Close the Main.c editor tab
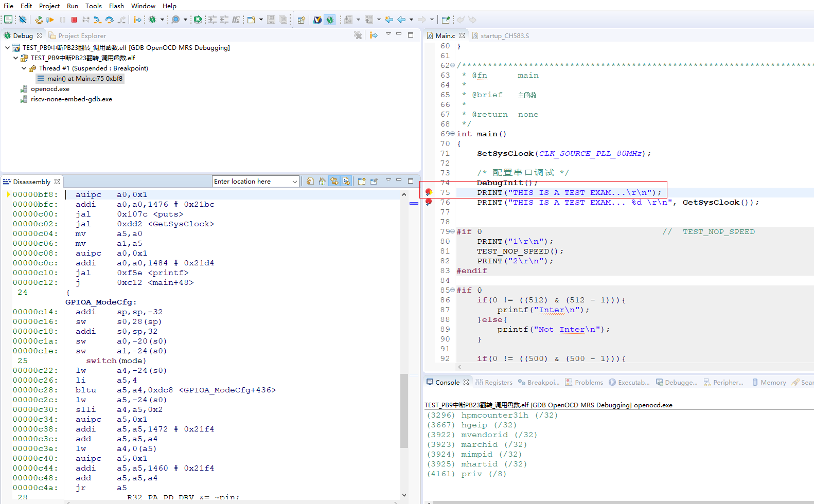The width and height of the screenshot is (814, 504). pos(462,35)
